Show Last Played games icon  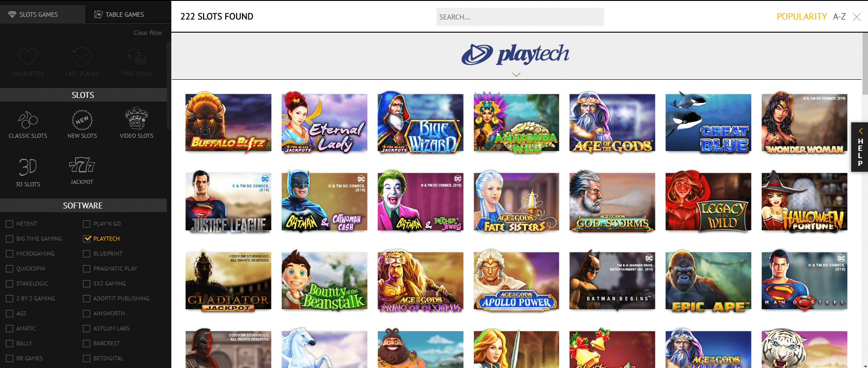tap(82, 58)
